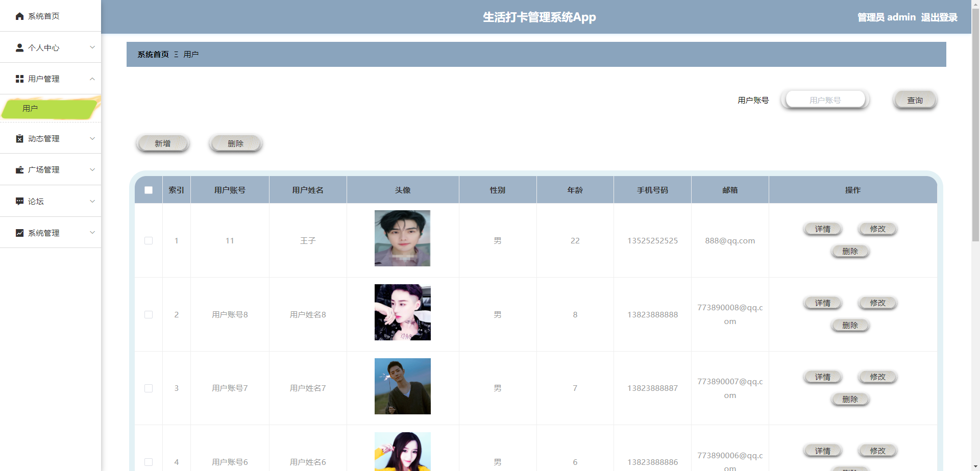Expand the 论坛 menu chevron
Image resolution: width=980 pixels, height=471 pixels.
92,201
